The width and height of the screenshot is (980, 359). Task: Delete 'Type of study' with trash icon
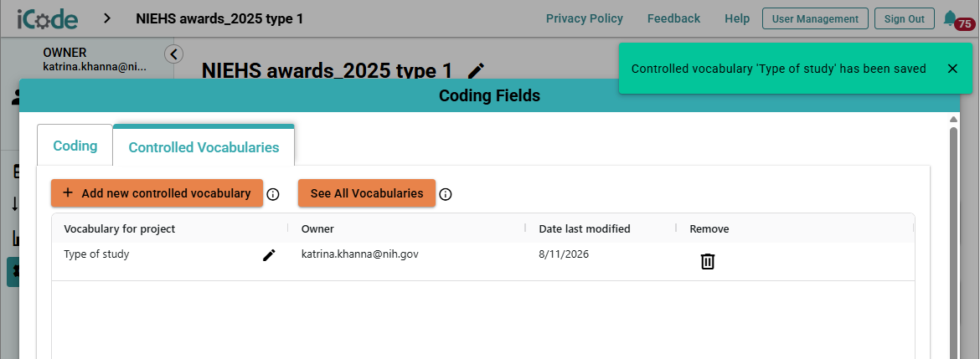point(707,261)
